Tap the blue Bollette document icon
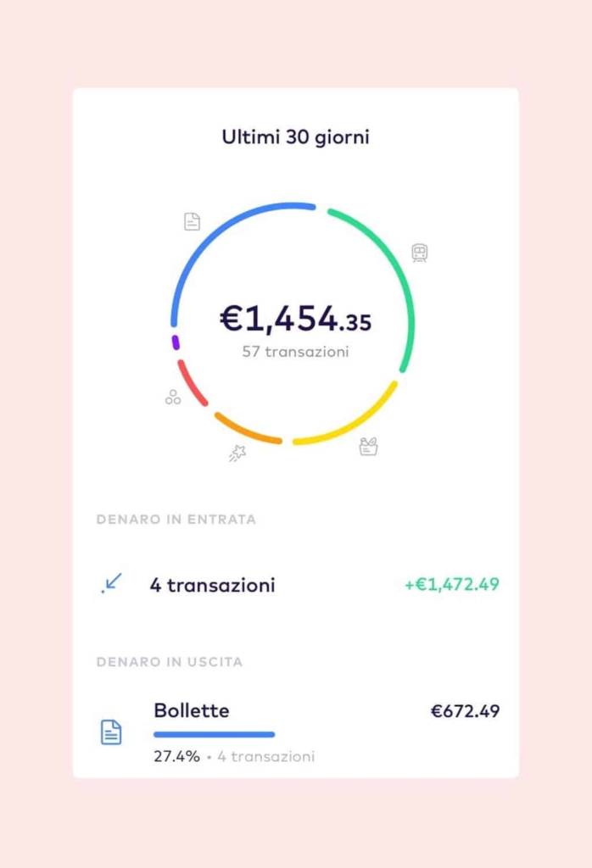The height and width of the screenshot is (868, 592). 111,732
